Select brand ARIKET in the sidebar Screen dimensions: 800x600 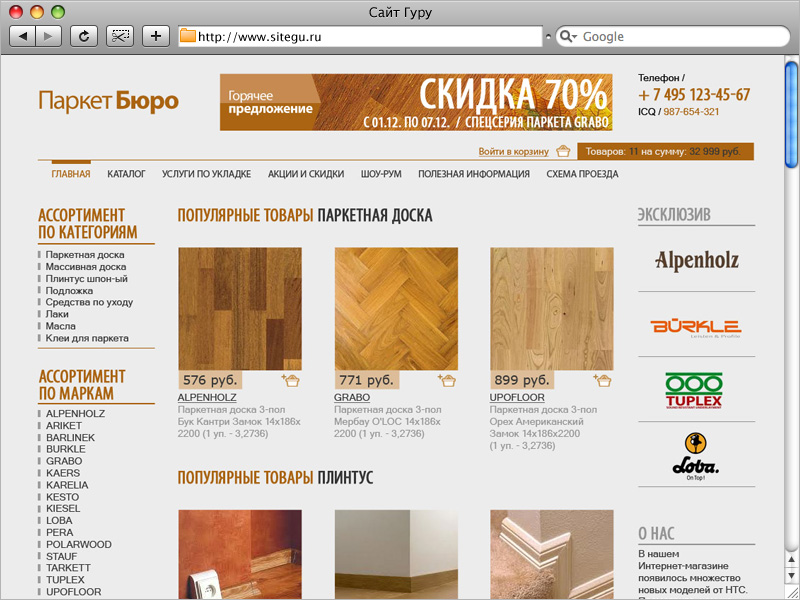click(64, 426)
